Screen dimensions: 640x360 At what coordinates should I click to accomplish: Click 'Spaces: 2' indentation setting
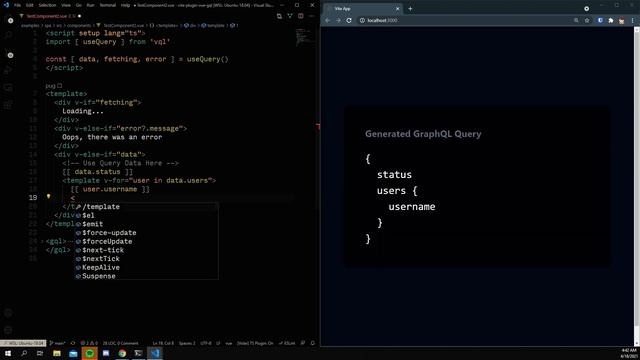click(x=187, y=343)
